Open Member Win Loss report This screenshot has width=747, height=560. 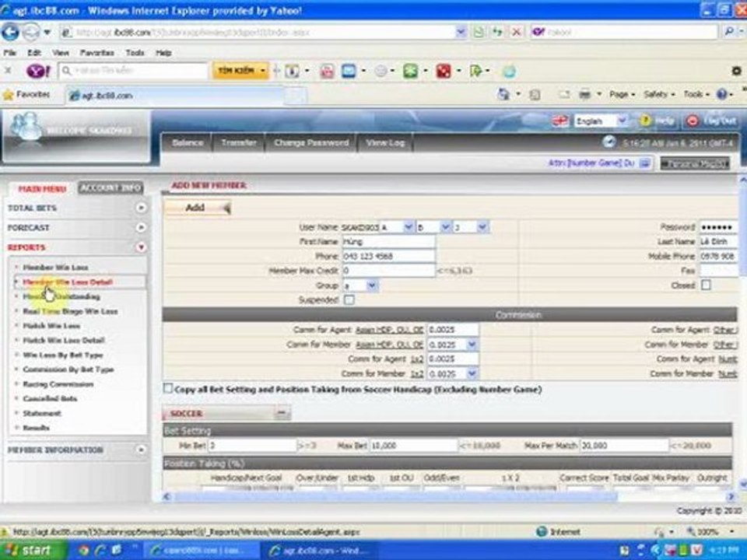tap(55, 267)
